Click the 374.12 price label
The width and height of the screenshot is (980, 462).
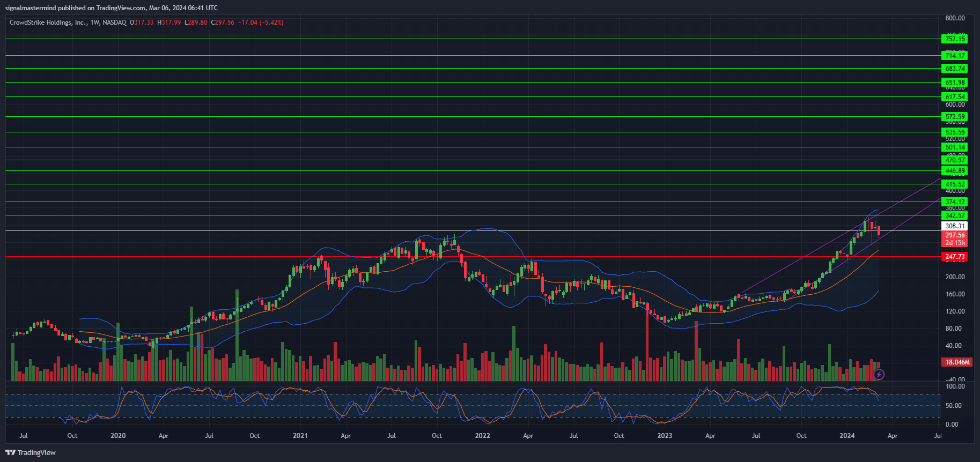(x=955, y=202)
